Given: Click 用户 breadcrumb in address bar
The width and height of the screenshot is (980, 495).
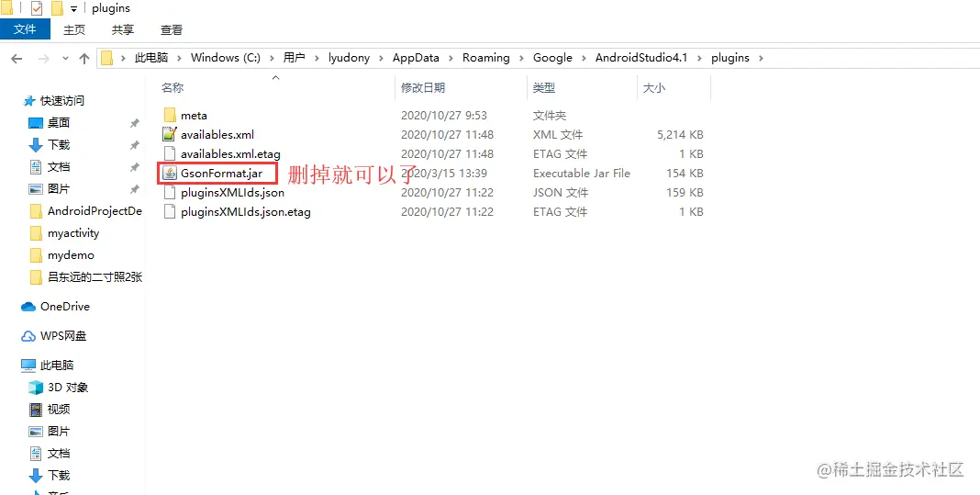Looking at the screenshot, I should (294, 58).
